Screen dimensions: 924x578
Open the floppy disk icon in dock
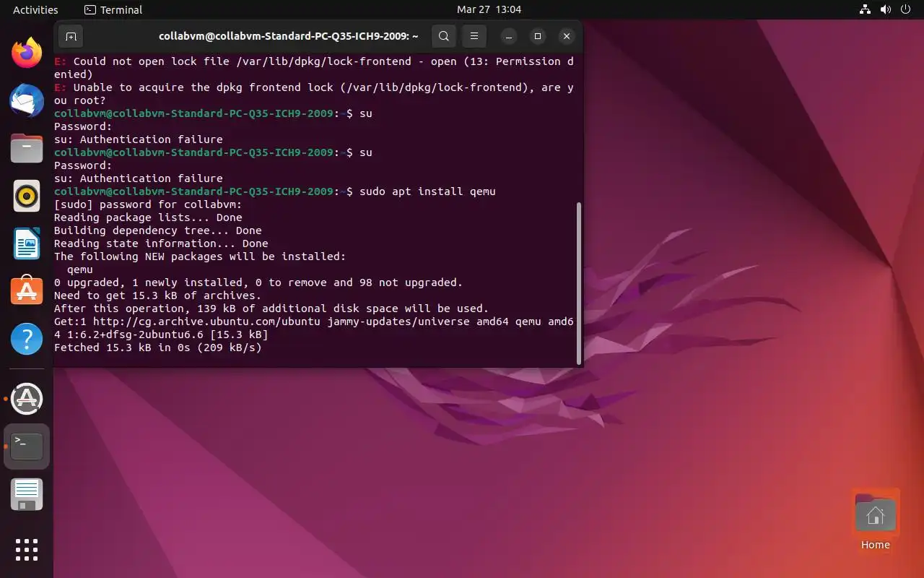click(27, 494)
